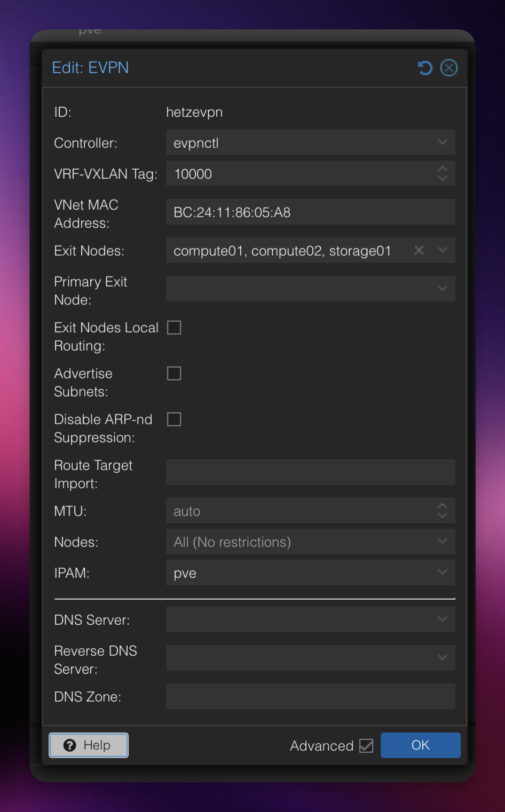Image resolution: width=505 pixels, height=812 pixels.
Task: Click the OK button to save
Action: coord(420,745)
